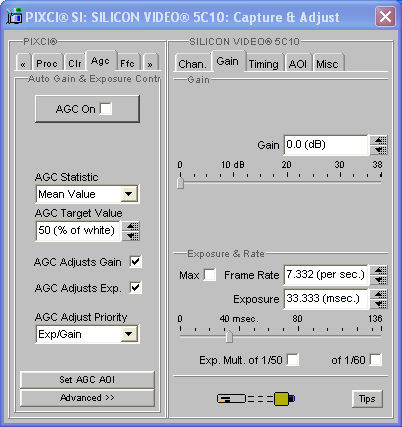Expand Advanced >> AGC options
This screenshot has width=402, height=427.
click(x=87, y=398)
